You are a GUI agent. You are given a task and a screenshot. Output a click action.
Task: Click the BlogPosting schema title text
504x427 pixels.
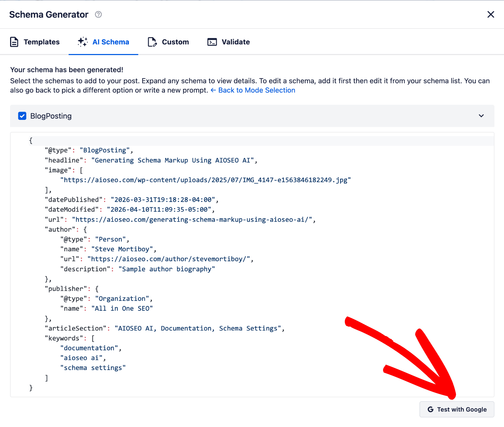pos(51,116)
